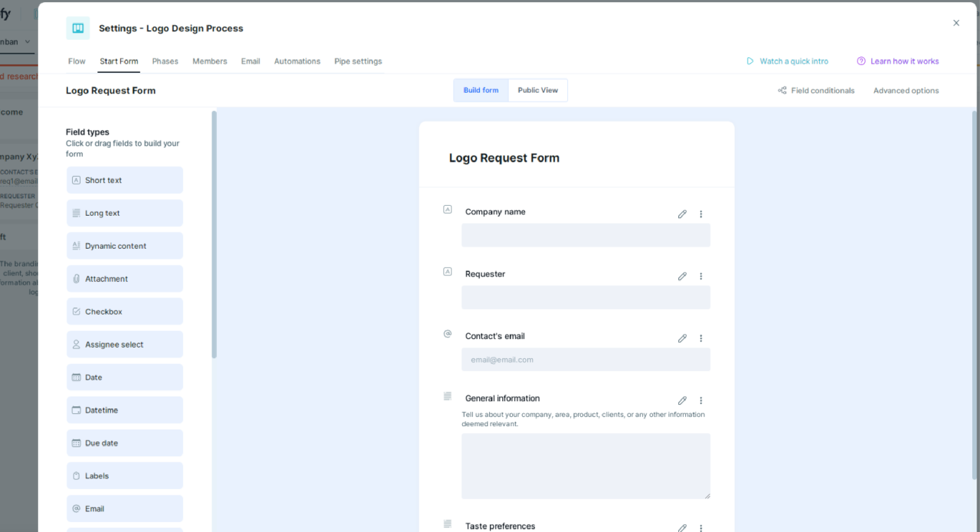The image size is (980, 532).
Task: Open the Pipe settings tab
Action: (358, 61)
